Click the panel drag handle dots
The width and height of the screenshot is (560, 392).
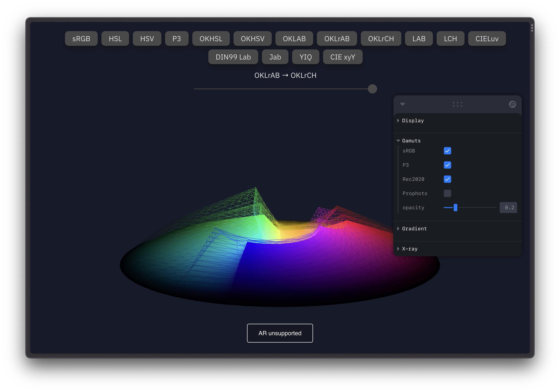point(457,104)
